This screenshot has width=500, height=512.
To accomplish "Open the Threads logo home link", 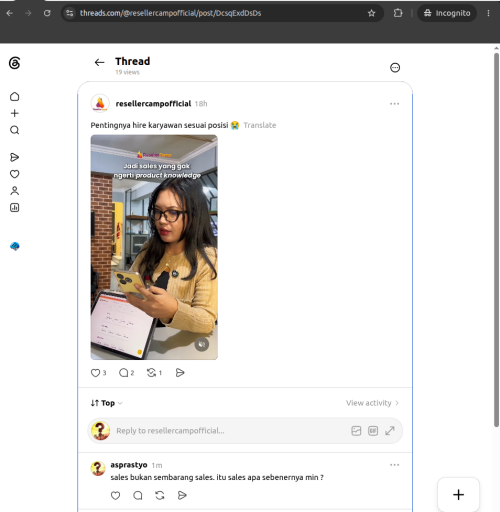I will click(x=14, y=63).
